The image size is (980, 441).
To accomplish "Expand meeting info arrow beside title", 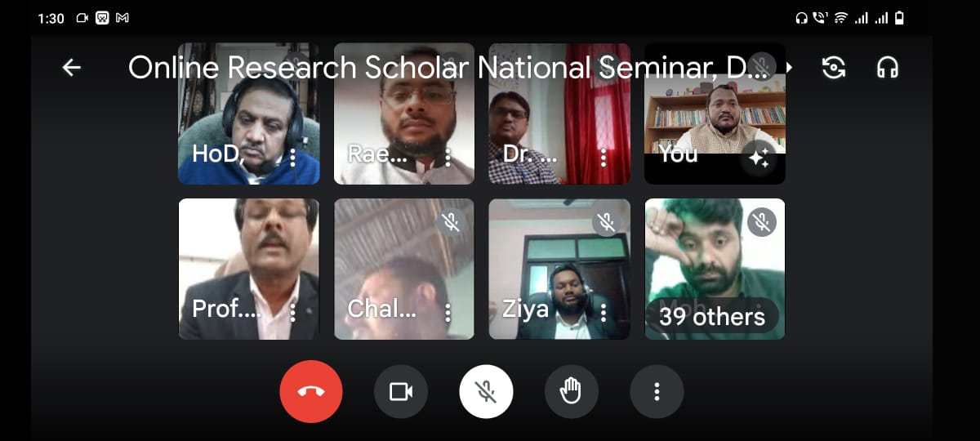I will coord(790,68).
